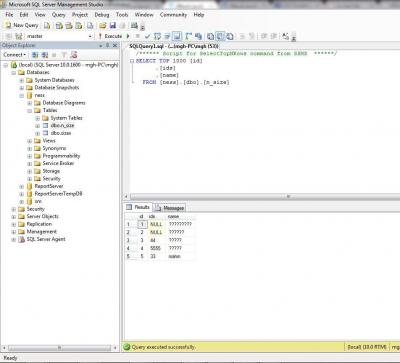Collapse the Tables folder node

(x=30, y=111)
